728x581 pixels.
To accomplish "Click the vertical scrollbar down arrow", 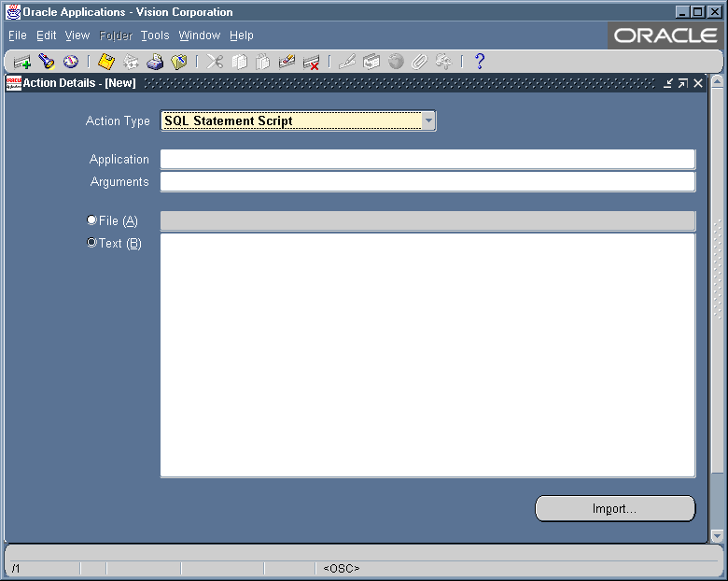I will pos(718,536).
